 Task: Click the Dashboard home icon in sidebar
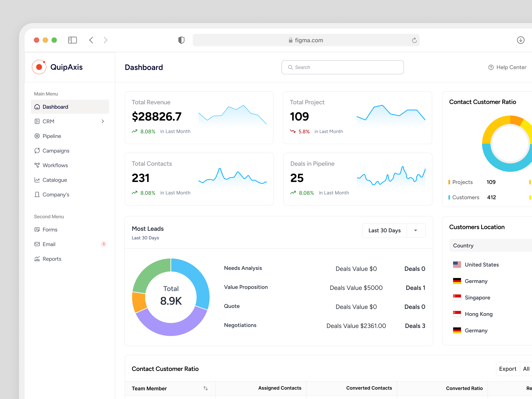[37, 107]
